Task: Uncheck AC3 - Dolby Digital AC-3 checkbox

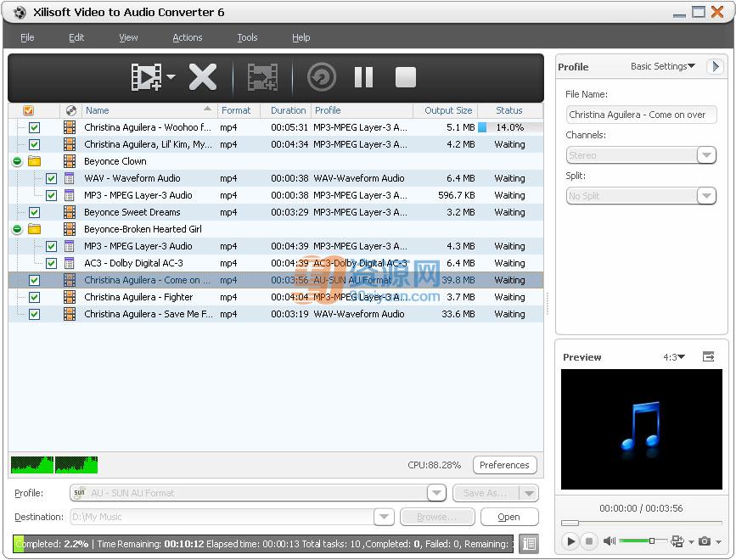Action: [x=51, y=263]
